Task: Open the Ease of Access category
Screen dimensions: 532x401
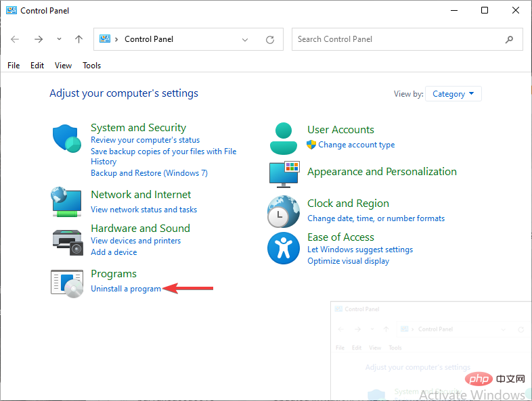Action: [340, 237]
